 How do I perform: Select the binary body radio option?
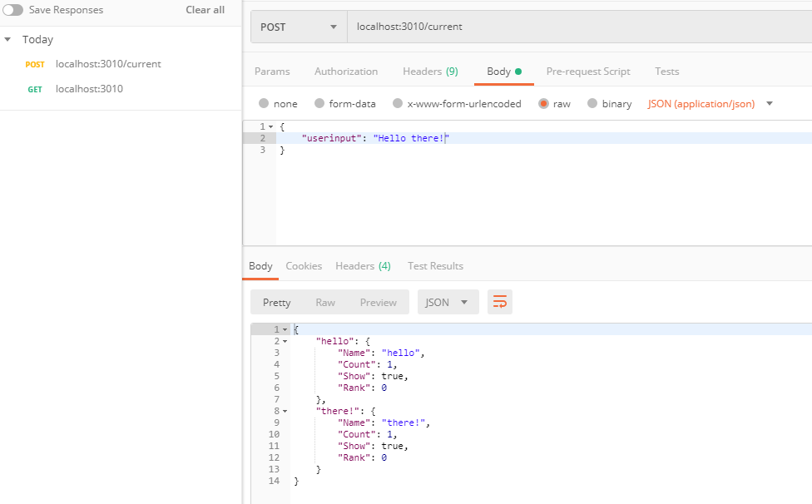click(x=592, y=103)
